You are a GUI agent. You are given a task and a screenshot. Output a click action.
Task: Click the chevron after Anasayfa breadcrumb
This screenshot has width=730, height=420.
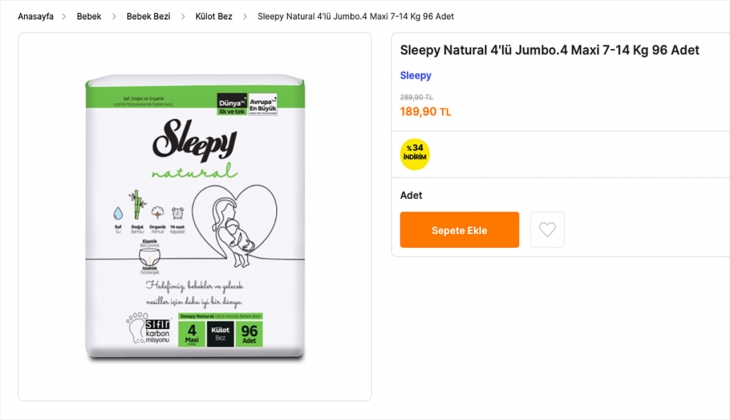[x=65, y=17]
